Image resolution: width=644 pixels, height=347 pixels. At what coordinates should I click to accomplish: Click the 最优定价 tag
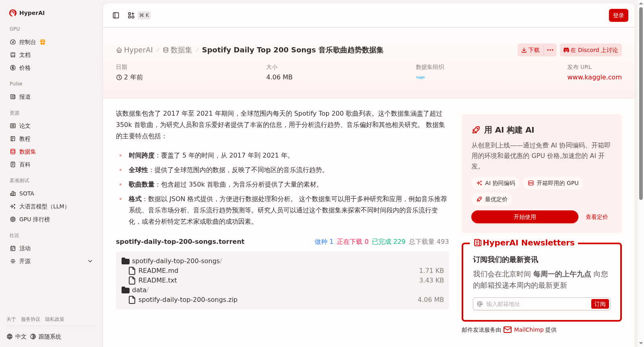click(x=492, y=199)
